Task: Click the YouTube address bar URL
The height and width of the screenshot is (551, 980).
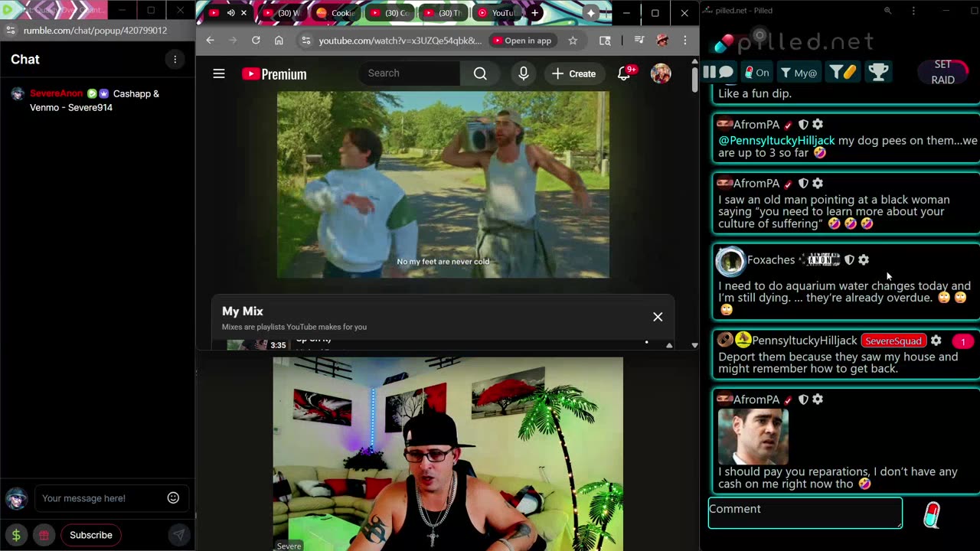Action: (400, 41)
